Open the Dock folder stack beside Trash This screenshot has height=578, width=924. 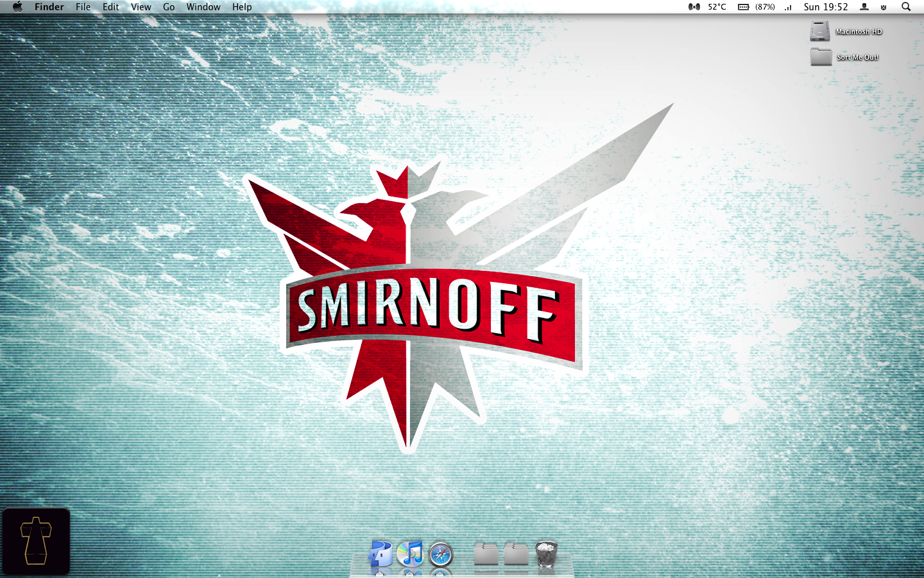(516, 554)
